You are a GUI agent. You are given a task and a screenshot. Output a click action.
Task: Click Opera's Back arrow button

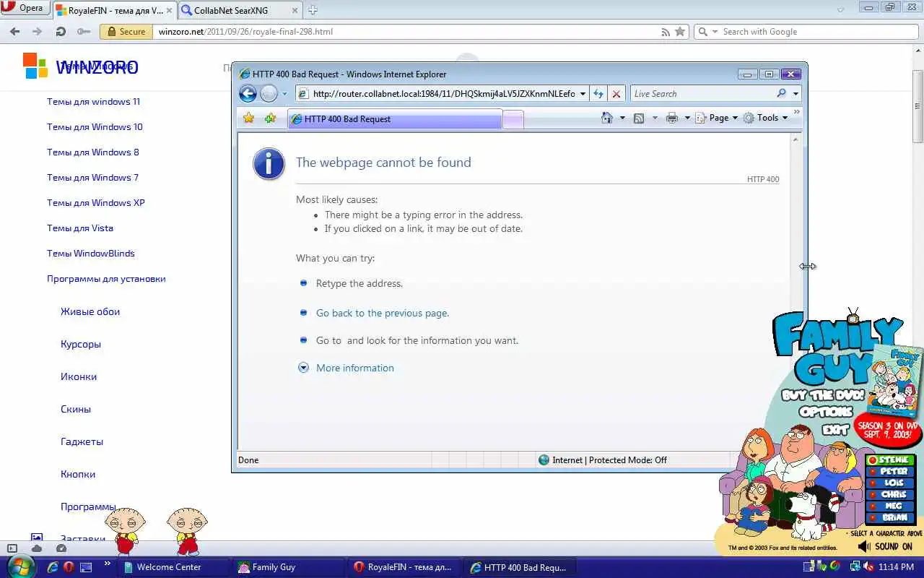(x=14, y=32)
